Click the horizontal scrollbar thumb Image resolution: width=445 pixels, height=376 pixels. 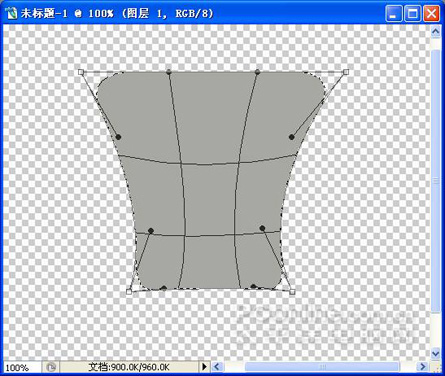322,367
